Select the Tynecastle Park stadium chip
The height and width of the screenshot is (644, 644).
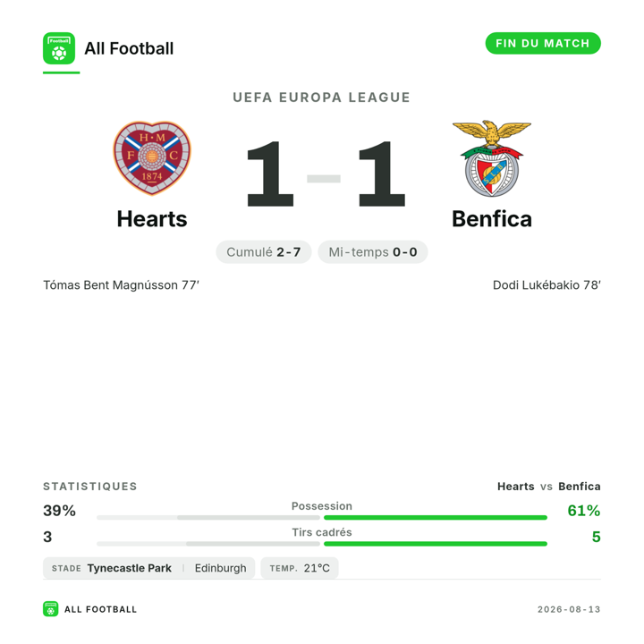coord(148,568)
